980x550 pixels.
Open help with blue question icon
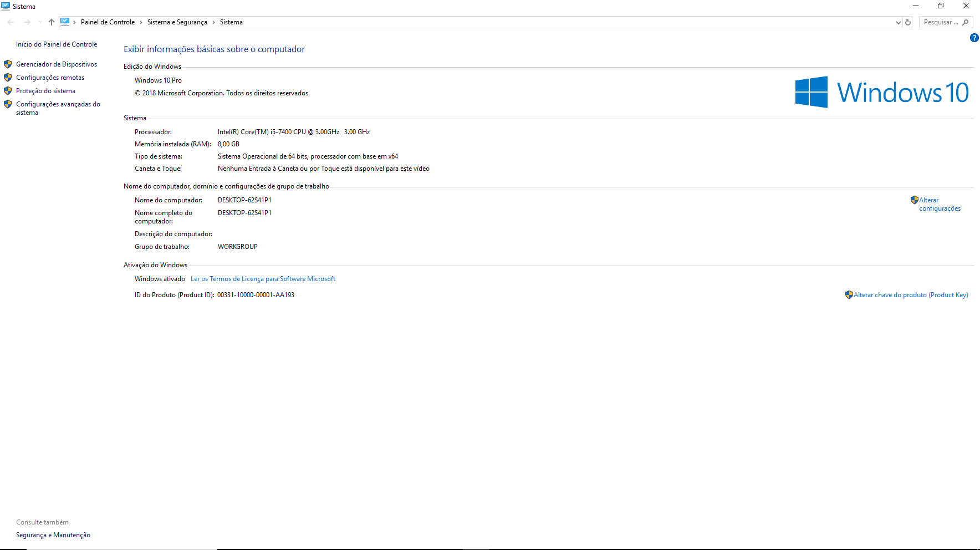(974, 38)
